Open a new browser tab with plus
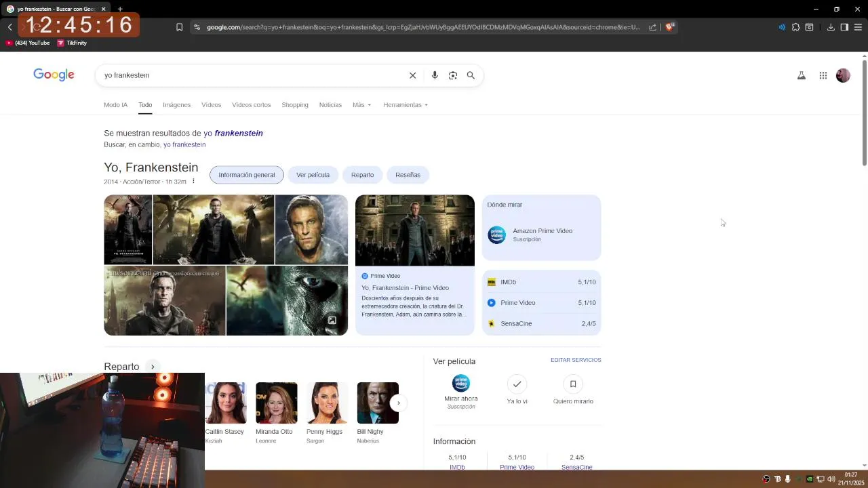The image size is (868, 488). coord(120,9)
